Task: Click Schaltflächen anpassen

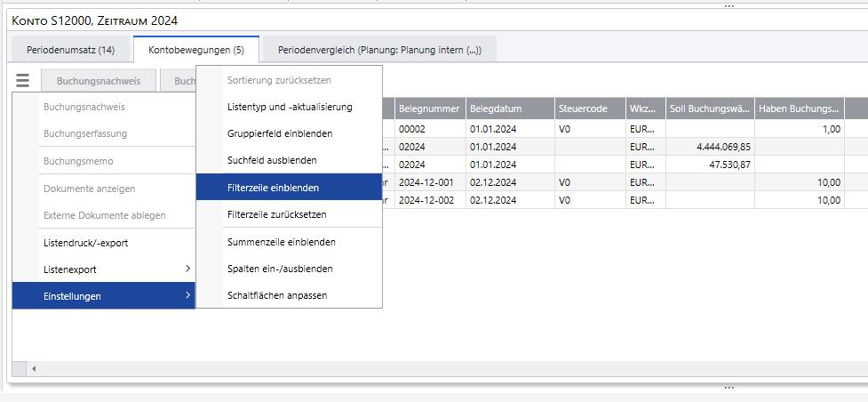Action: pyautogui.click(x=277, y=294)
